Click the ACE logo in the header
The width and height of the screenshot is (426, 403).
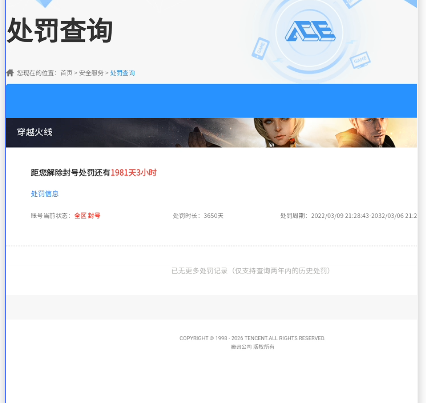pyautogui.click(x=310, y=31)
